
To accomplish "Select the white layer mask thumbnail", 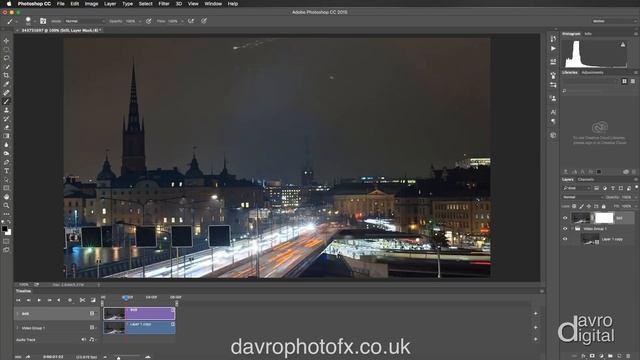I will [x=604, y=218].
